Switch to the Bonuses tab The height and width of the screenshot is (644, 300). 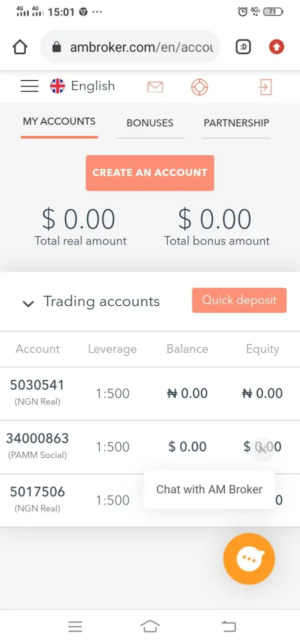coord(150,123)
